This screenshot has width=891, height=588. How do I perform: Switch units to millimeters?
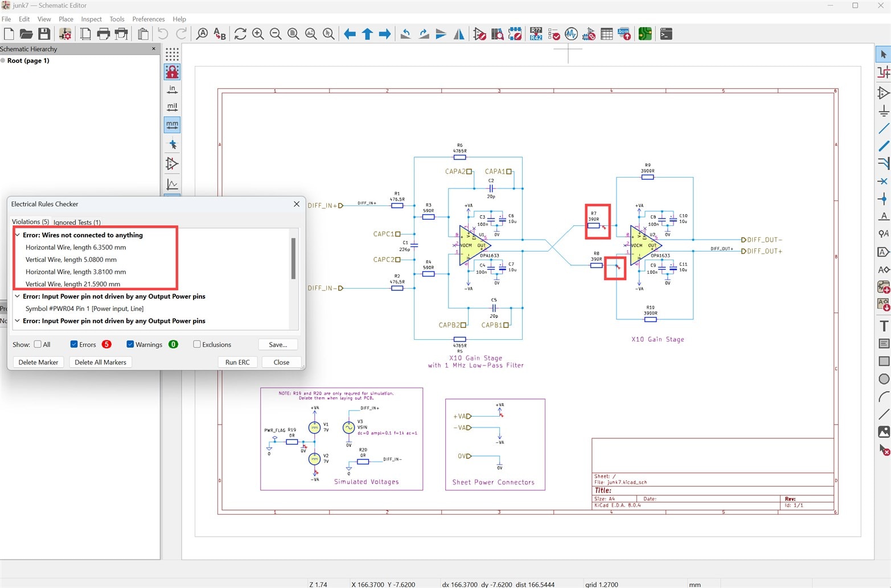[x=172, y=125]
